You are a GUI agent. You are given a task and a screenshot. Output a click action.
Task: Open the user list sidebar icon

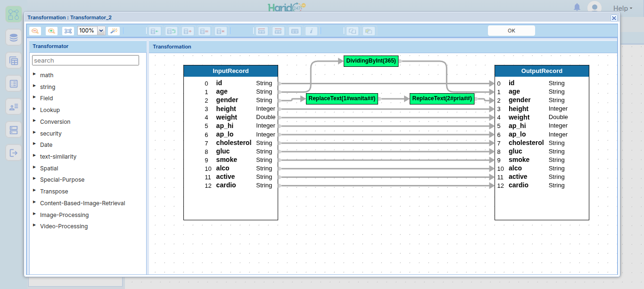(x=14, y=106)
